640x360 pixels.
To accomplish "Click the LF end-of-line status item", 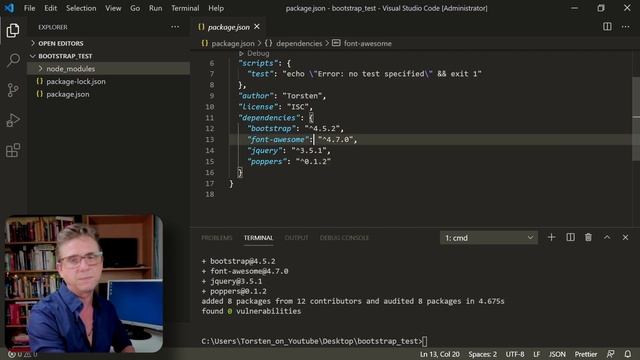I will click(536, 354).
